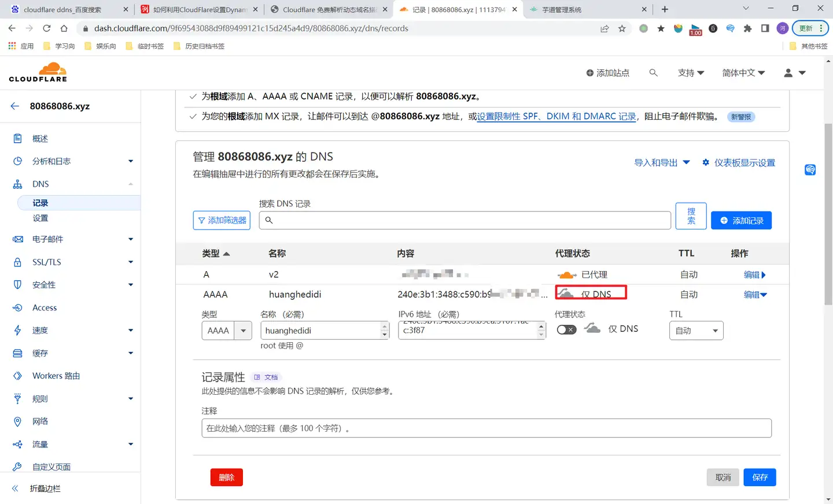Go to browser home page
Viewport: 833px width, 504px height.
tap(64, 28)
